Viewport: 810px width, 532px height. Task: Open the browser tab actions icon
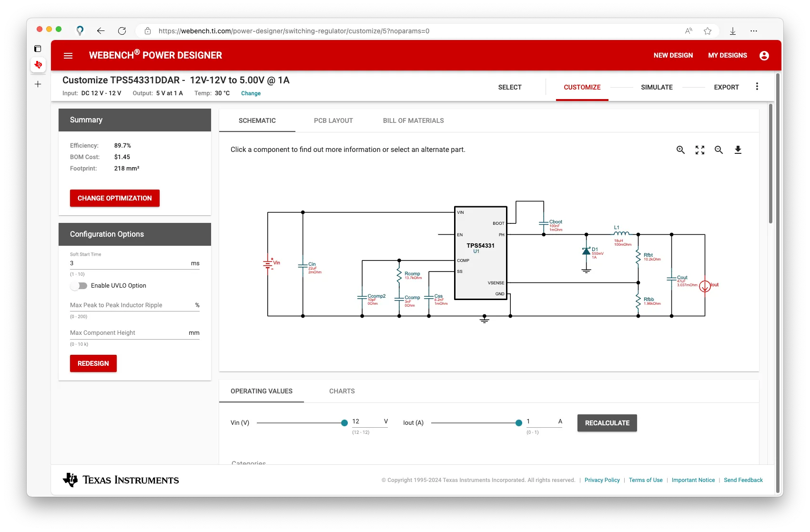pyautogui.click(x=38, y=49)
